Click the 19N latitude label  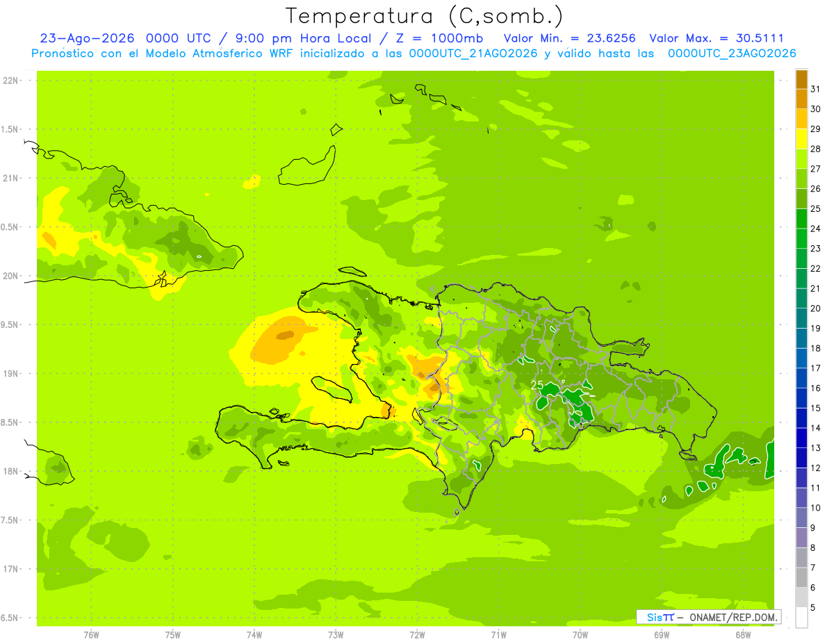[x=12, y=373]
